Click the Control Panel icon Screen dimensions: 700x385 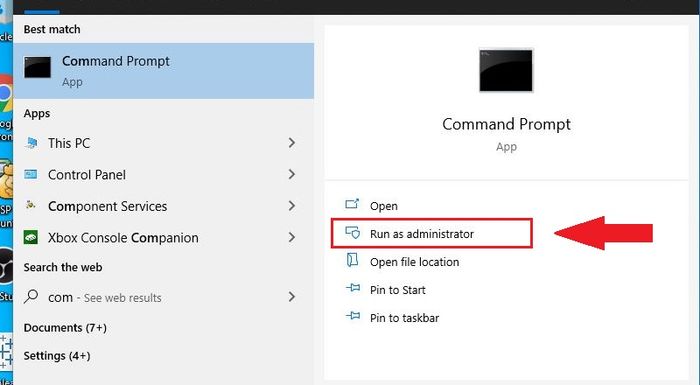point(31,174)
